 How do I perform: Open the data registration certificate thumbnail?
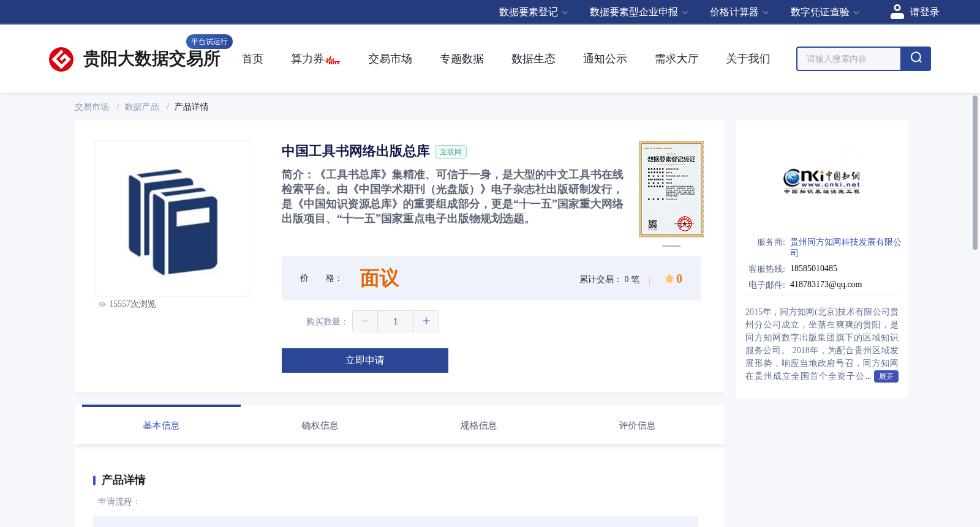click(x=671, y=189)
